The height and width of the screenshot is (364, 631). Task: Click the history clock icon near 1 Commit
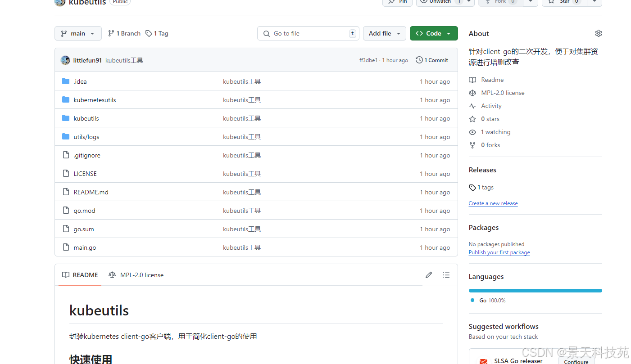pyautogui.click(x=419, y=60)
